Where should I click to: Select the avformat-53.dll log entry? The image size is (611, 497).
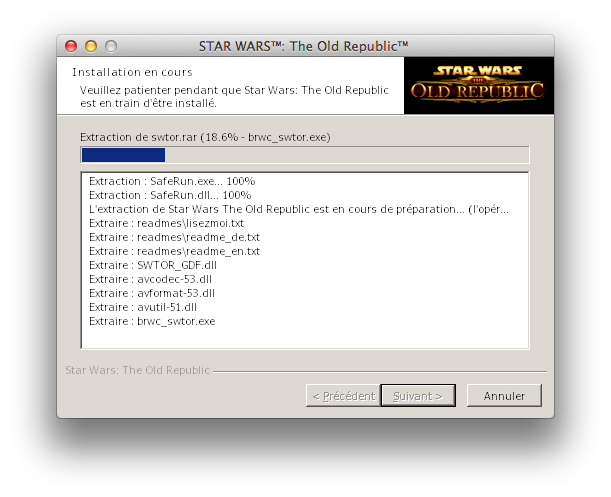[x=152, y=294]
